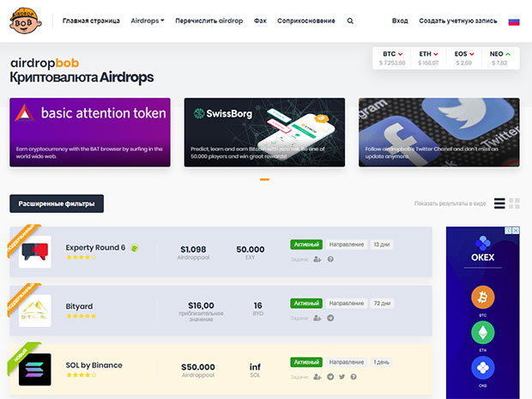532x399 pixels.
Task: Click SOL by Binance star rating
Action: [x=82, y=375]
